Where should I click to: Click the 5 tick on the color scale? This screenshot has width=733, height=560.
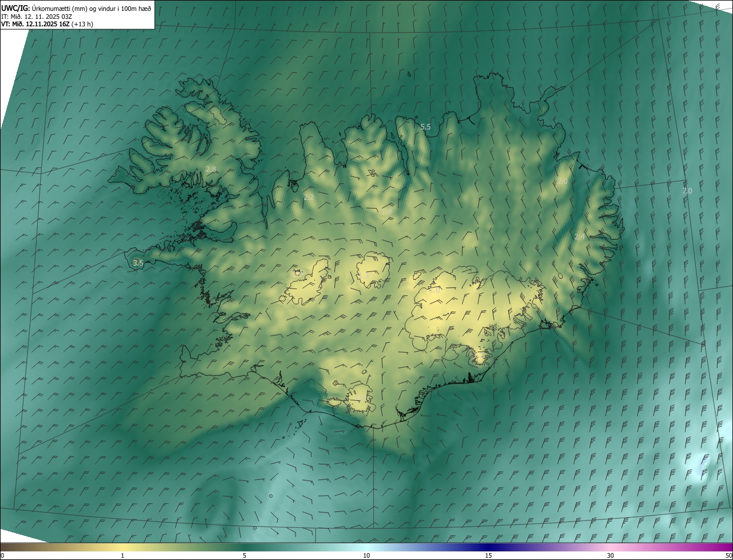click(x=245, y=555)
